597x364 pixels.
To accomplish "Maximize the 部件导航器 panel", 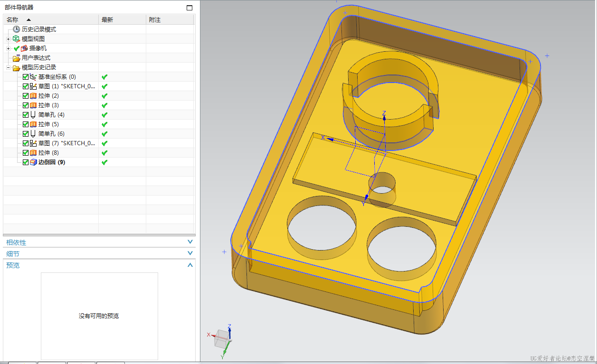I will point(190,8).
